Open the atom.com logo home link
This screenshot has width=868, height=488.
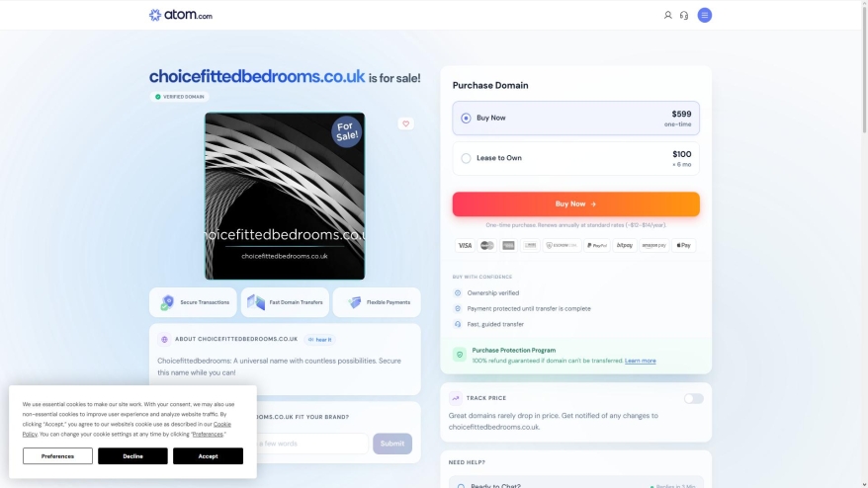click(181, 15)
